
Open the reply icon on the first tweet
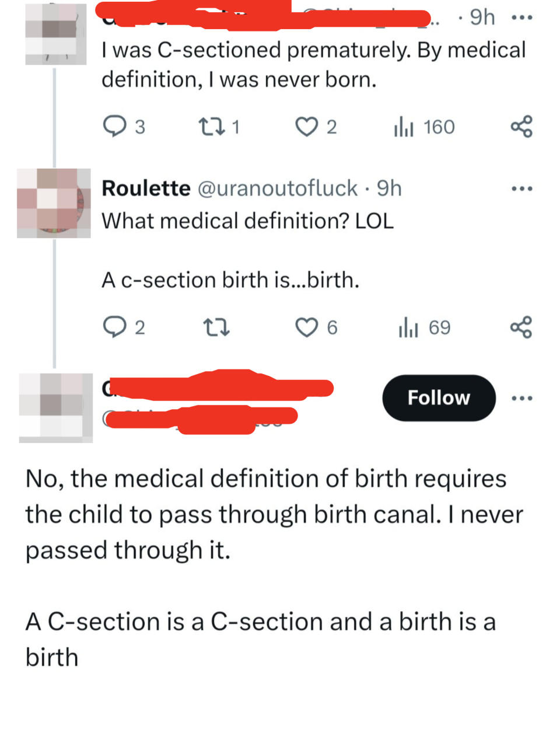pos(116,126)
